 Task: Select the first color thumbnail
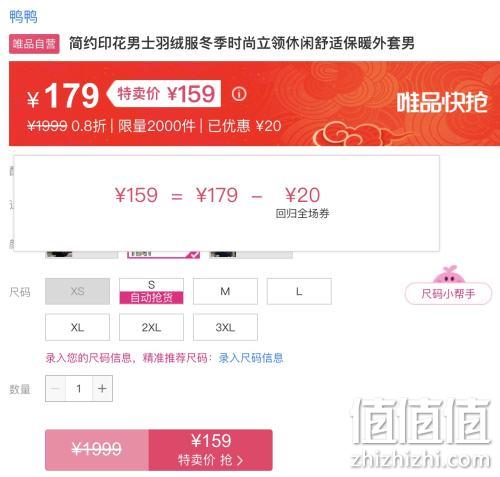tap(82, 255)
